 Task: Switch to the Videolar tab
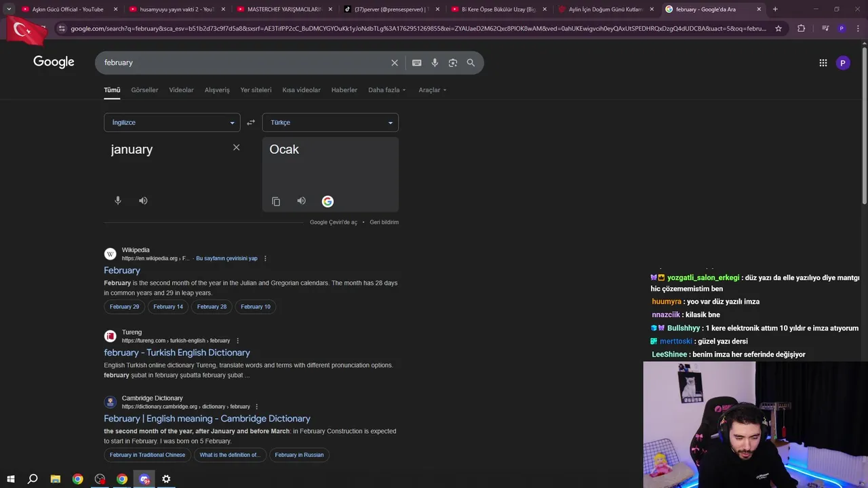[181, 90]
